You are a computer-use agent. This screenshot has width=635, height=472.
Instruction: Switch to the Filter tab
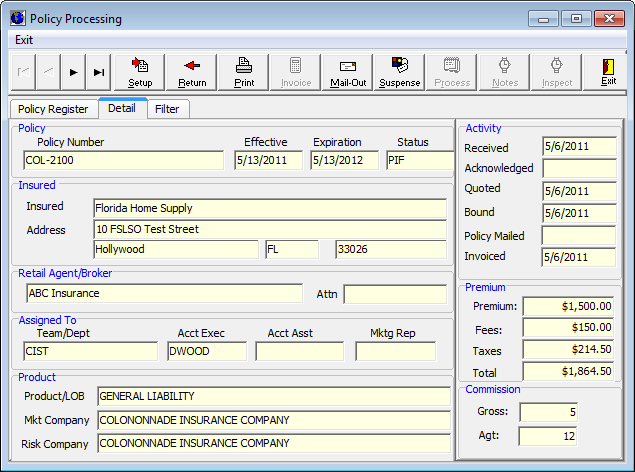(167, 109)
